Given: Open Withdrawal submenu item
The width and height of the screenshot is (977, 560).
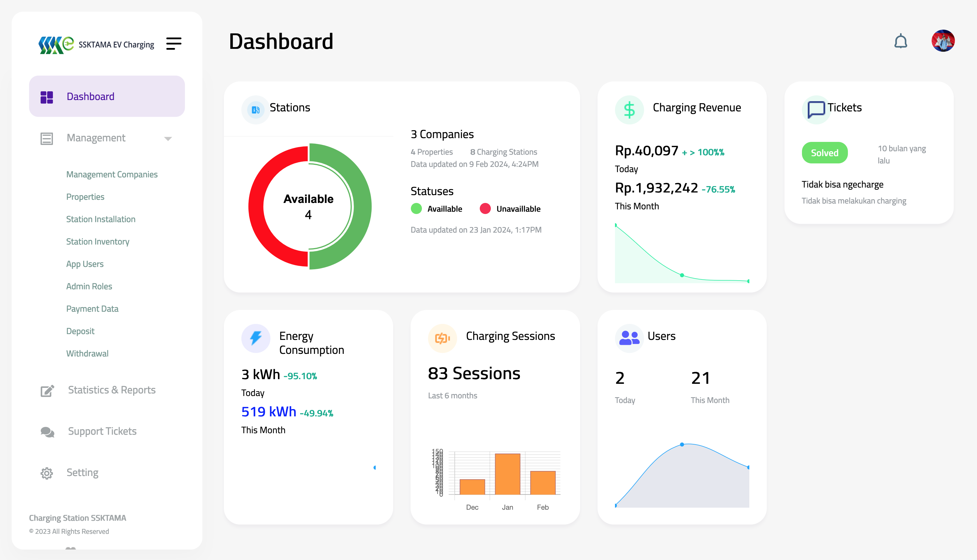Looking at the screenshot, I should [x=87, y=354].
